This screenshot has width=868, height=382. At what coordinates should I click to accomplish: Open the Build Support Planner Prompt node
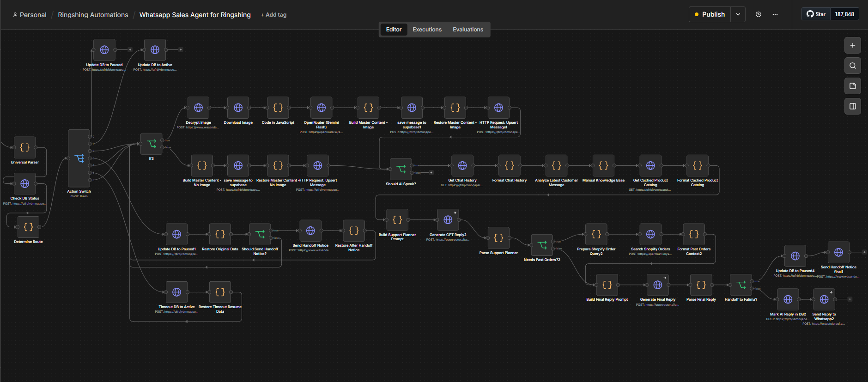397,220
